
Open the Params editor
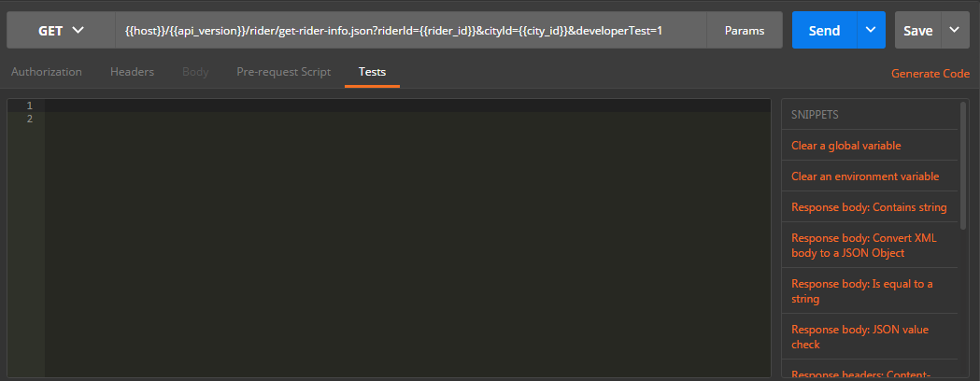click(745, 30)
